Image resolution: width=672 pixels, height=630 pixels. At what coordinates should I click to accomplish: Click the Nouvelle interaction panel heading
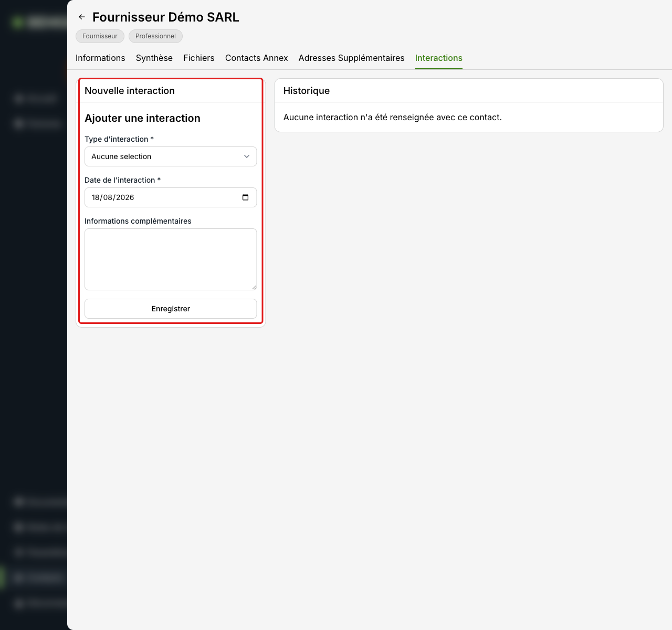[130, 91]
